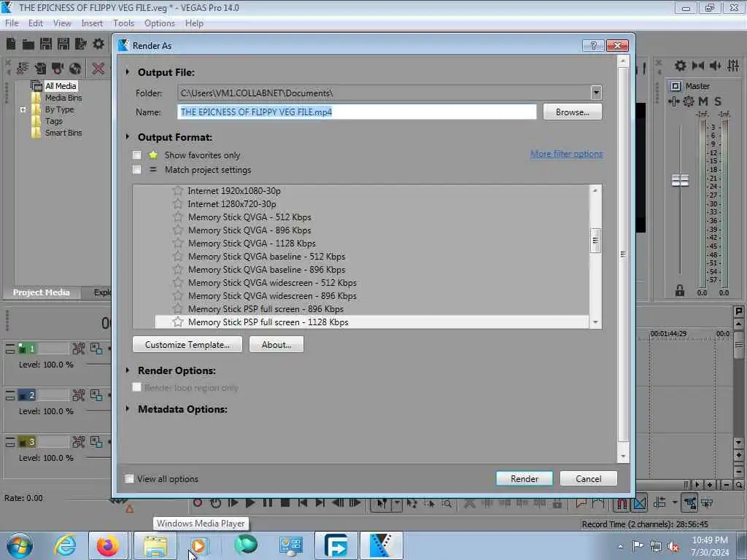This screenshot has height=560, width=747.
Task: Tick the View all options checkbox
Action: coord(130,478)
